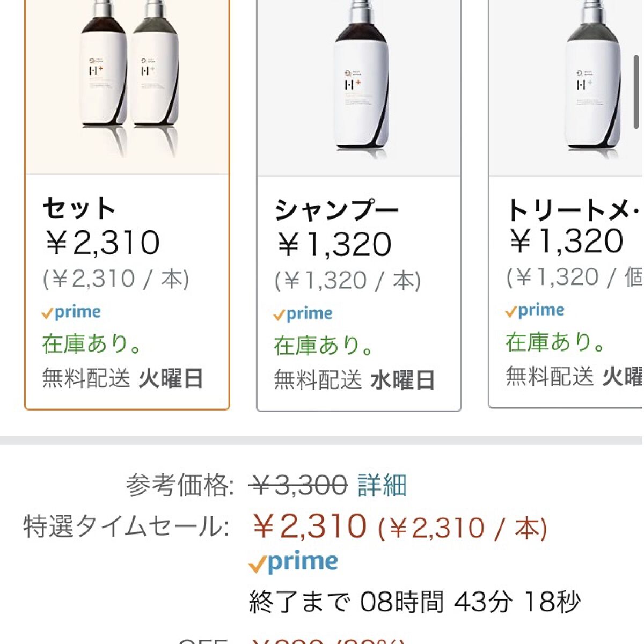Click the Prime badge on the トリートメント card
644x644 pixels.
click(535, 310)
